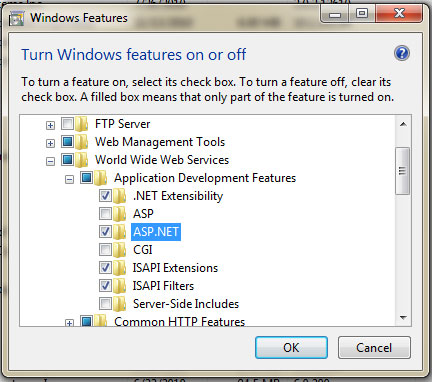Image resolution: width=432 pixels, height=382 pixels.
Task: Expand the Web Management Tools node
Action: tap(50, 144)
